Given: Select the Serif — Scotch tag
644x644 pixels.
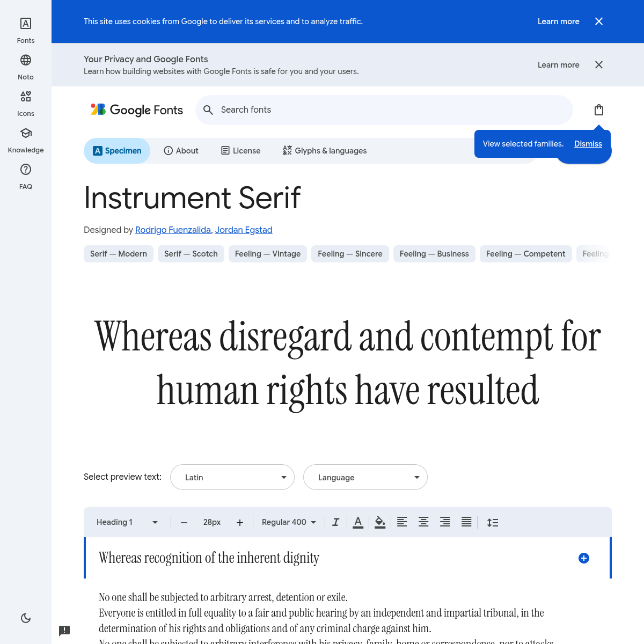Looking at the screenshot, I should coord(191,254).
